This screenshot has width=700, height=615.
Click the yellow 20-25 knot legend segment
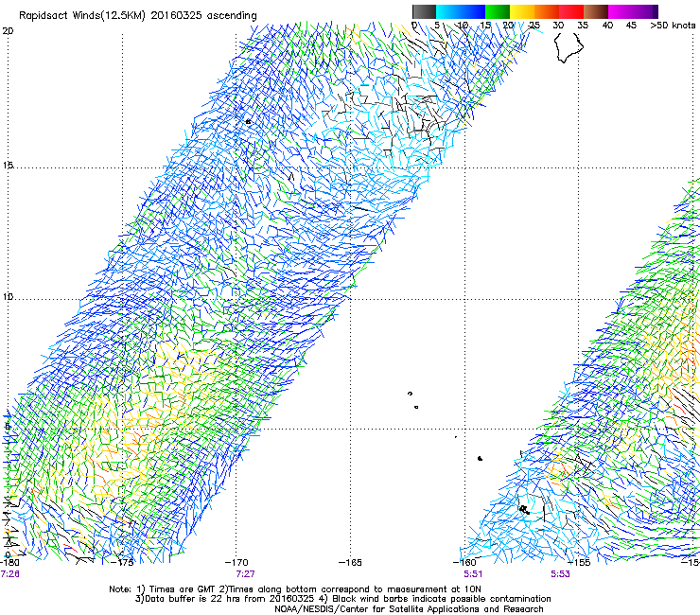[x=522, y=11]
